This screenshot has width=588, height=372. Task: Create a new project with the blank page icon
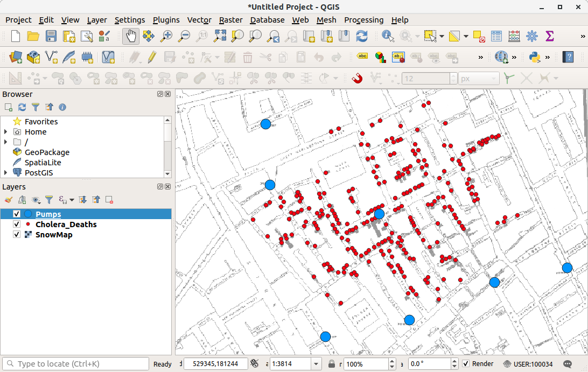point(16,37)
